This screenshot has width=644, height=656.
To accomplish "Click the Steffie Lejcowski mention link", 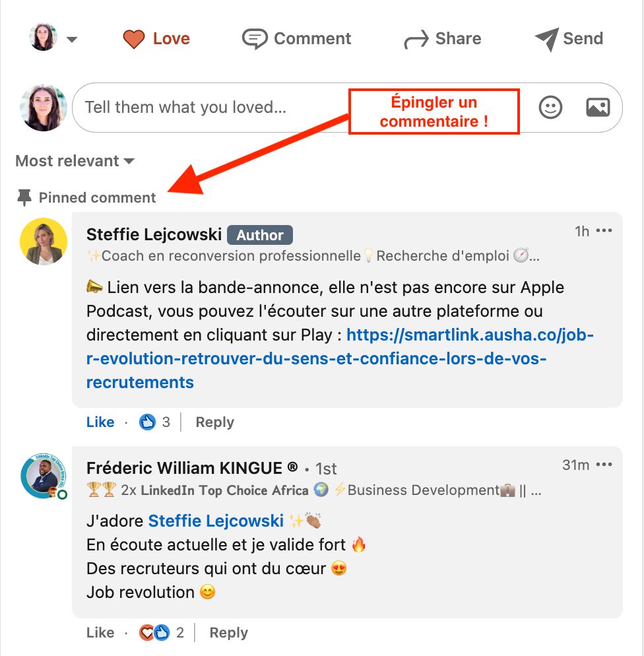I will tap(216, 521).
